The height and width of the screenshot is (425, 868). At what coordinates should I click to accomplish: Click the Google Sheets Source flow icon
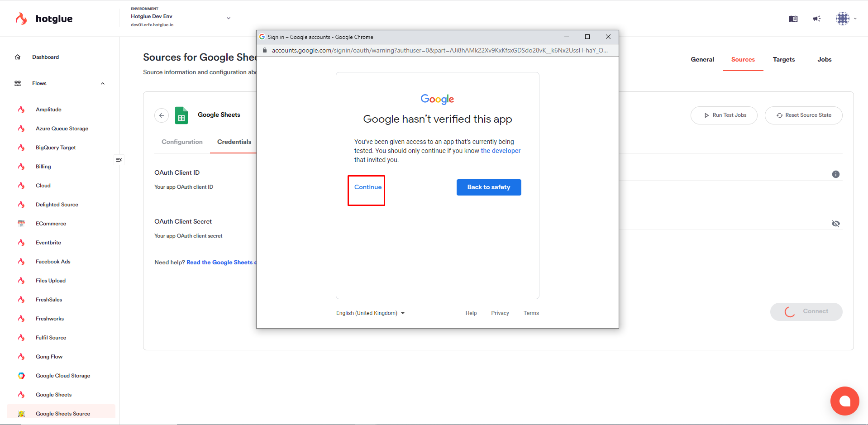click(x=21, y=414)
